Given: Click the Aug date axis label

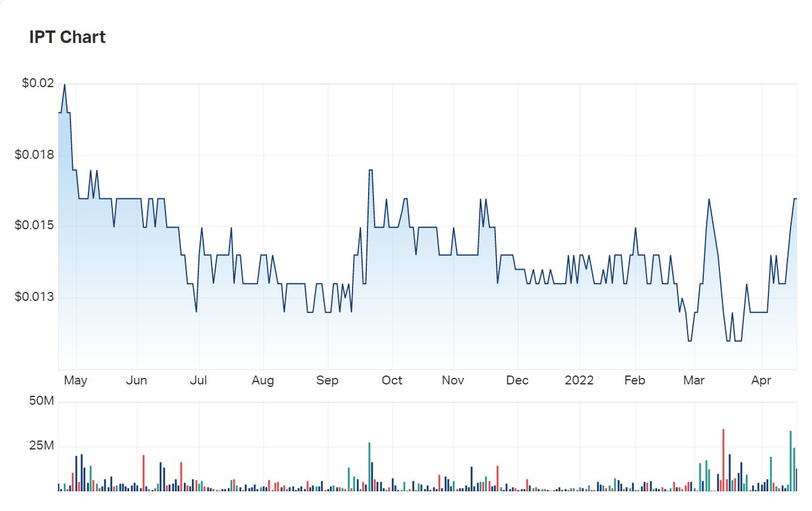Looking at the screenshot, I should pyautogui.click(x=263, y=380).
